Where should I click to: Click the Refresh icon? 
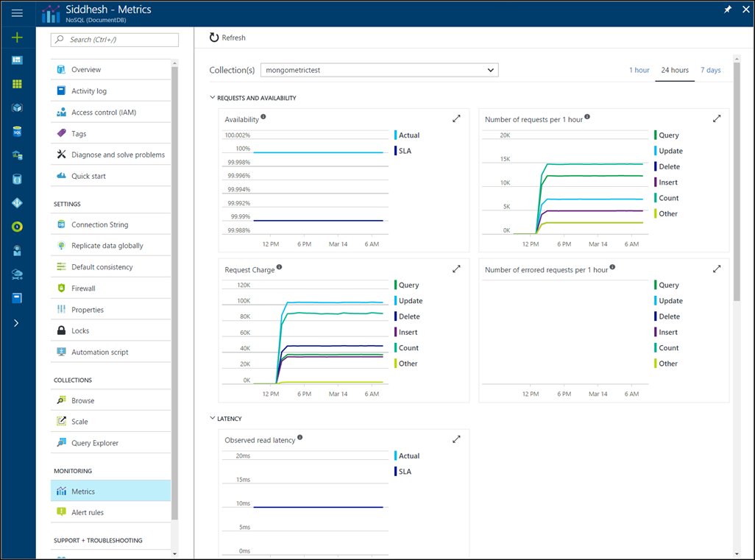coord(214,38)
